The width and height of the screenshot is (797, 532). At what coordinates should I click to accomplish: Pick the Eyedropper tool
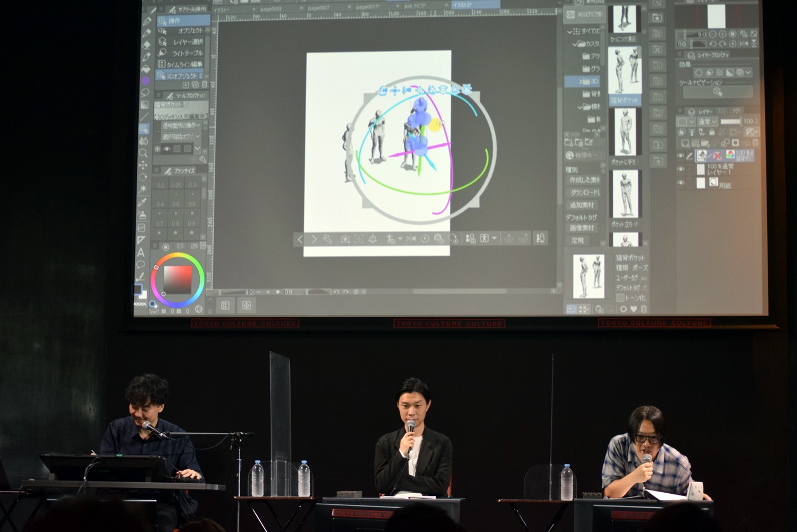click(143, 202)
